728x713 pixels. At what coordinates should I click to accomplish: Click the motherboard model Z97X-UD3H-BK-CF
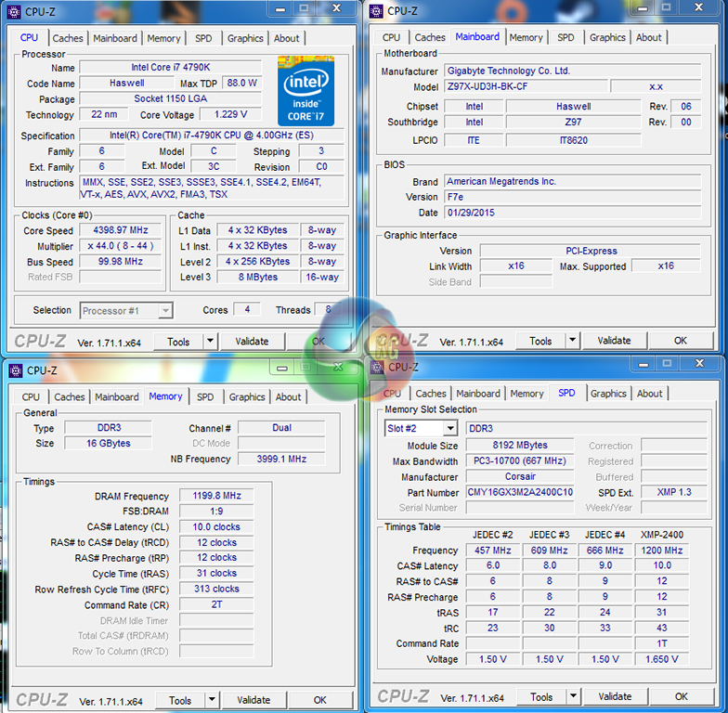click(526, 86)
